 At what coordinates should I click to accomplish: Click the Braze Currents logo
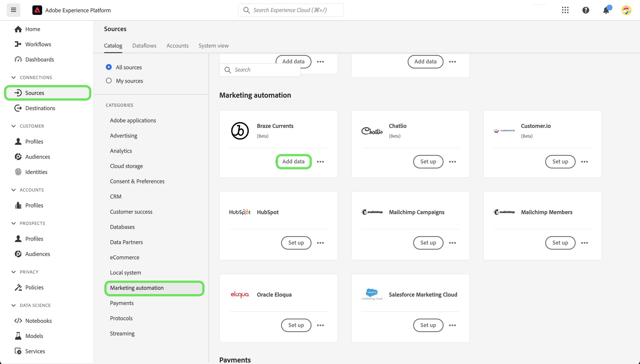point(240,131)
